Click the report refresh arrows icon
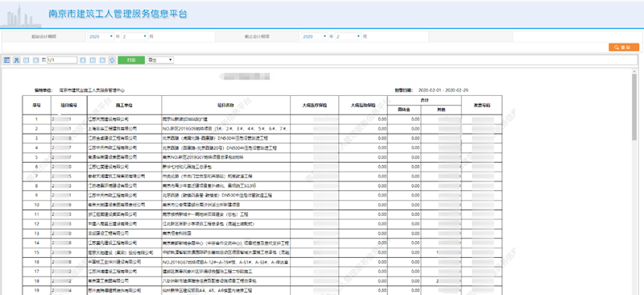 click(x=112, y=60)
